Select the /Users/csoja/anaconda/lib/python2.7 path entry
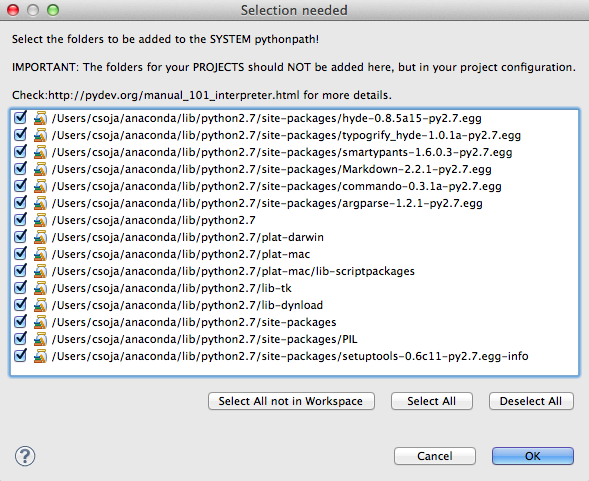Viewport: 589px width, 481px height. coord(154,220)
